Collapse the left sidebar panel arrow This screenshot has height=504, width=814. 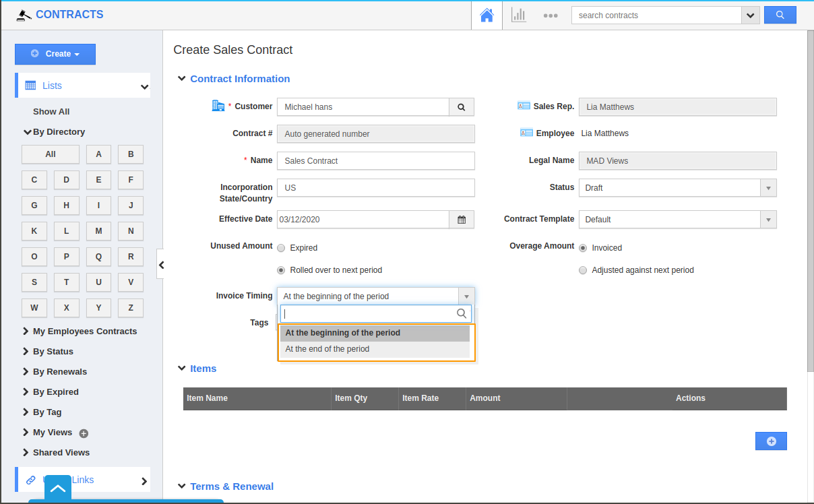tap(161, 265)
